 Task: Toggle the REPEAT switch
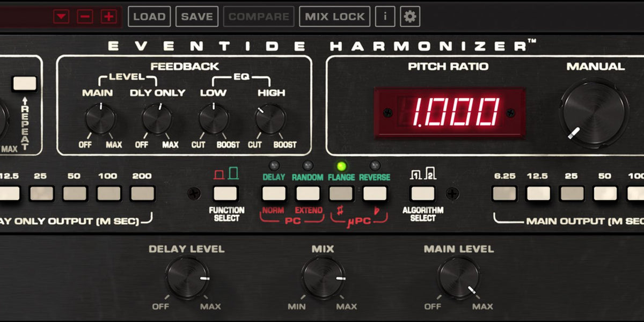coord(24,84)
